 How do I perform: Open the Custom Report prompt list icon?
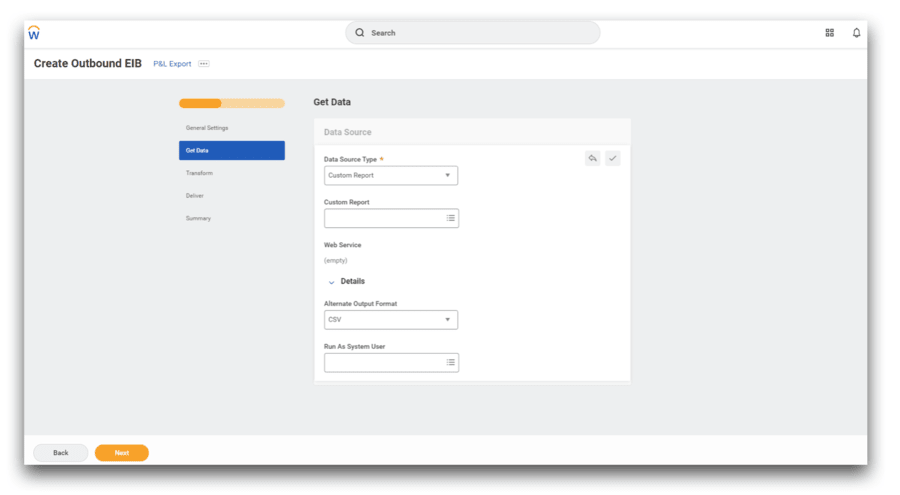pyautogui.click(x=451, y=218)
